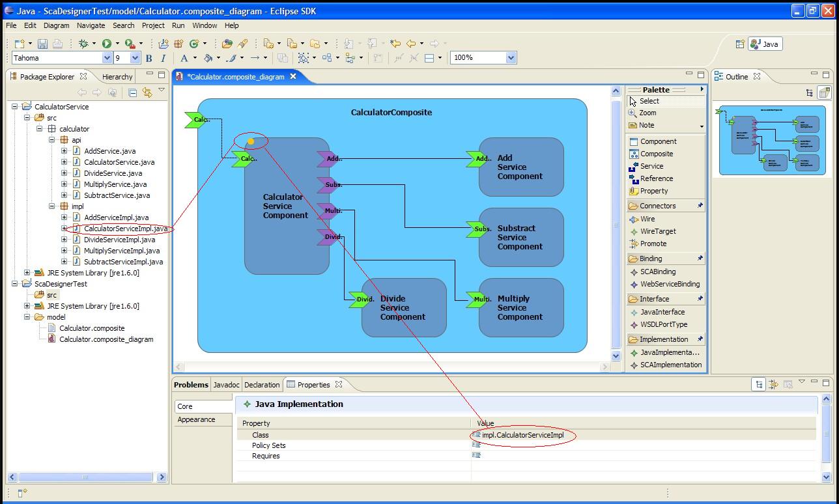839x504 pixels.
Task: Open CalculatorServiceImpl.java in Package Explorer
Action: pos(126,229)
